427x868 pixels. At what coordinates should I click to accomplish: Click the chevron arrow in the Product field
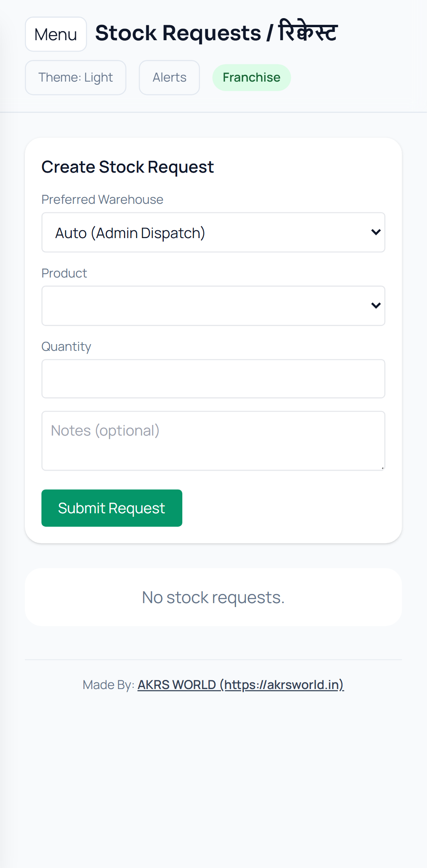(376, 305)
